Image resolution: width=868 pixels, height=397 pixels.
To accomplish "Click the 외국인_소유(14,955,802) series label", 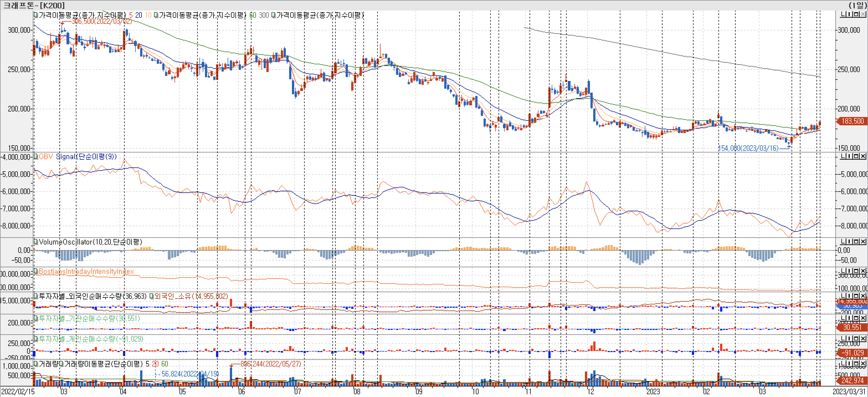I will click(191, 296).
